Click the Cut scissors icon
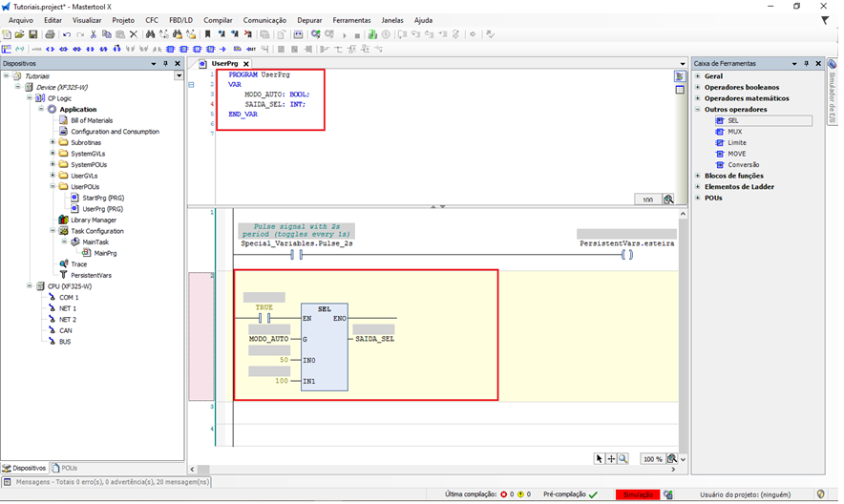 [x=94, y=34]
